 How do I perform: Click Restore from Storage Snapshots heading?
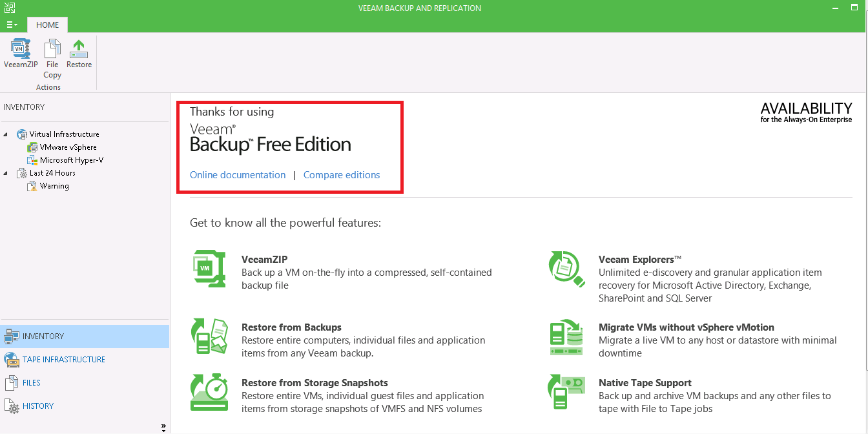(315, 383)
